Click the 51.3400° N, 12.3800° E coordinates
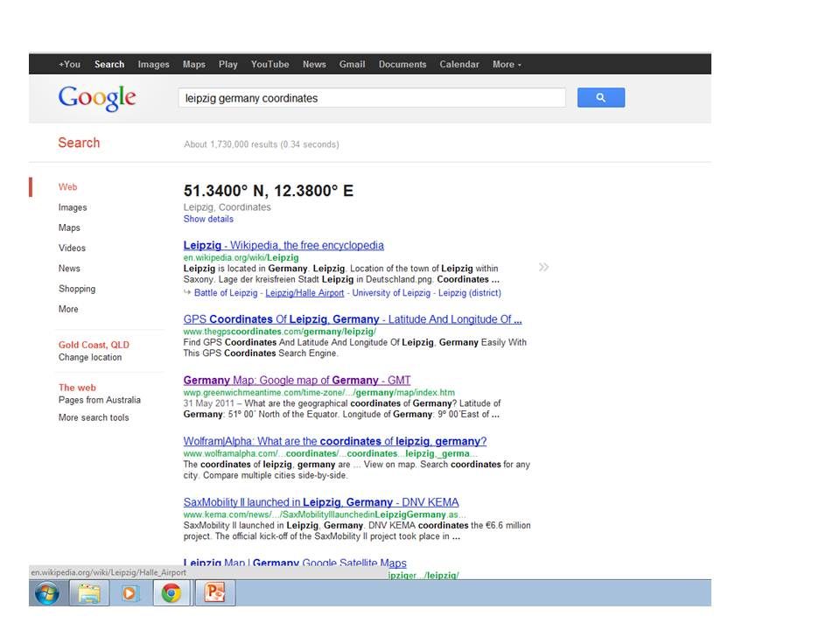Viewport: 840px width, 630px height. [269, 191]
